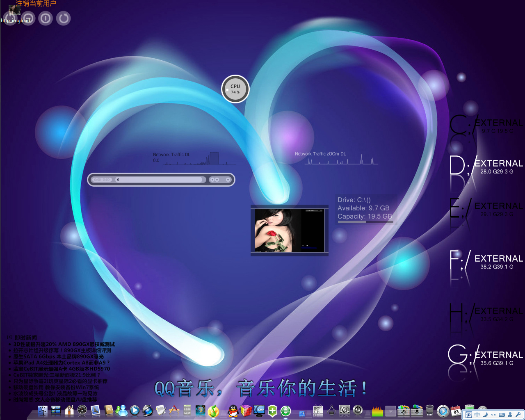Screen dimensions: 525x420
Task: Open the green shield with cross icon
Action: click(272, 411)
